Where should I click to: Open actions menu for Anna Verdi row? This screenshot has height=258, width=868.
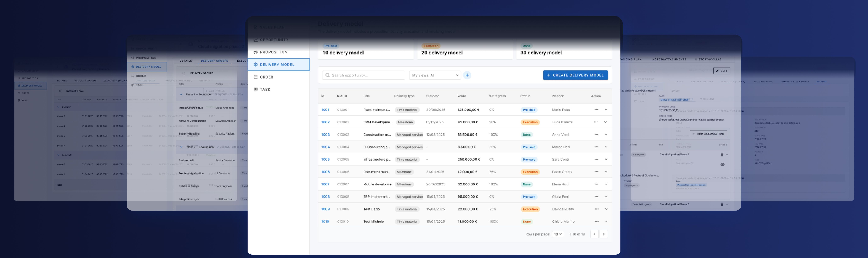pyautogui.click(x=596, y=135)
